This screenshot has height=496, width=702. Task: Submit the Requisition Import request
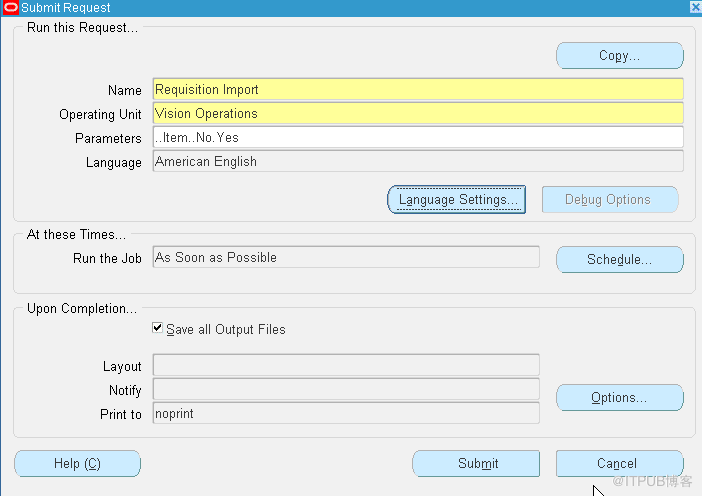tap(476, 464)
